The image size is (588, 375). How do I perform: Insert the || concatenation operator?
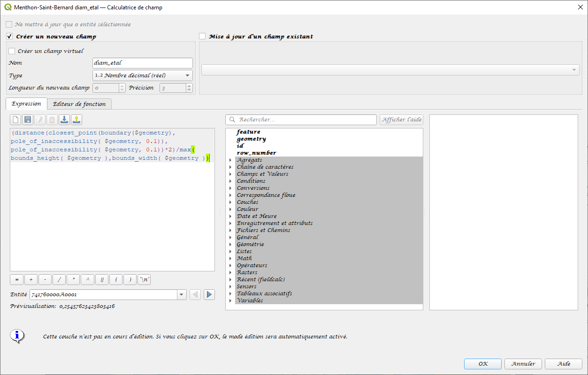[101, 279]
